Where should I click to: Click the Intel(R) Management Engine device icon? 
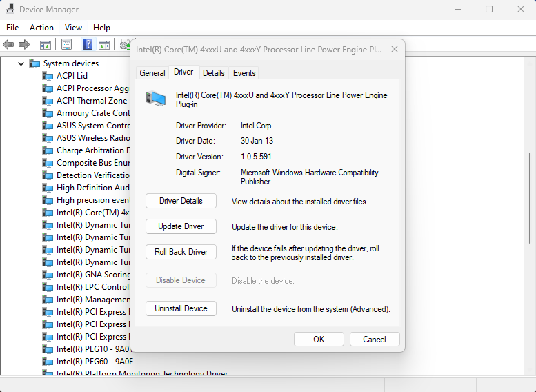(x=48, y=300)
